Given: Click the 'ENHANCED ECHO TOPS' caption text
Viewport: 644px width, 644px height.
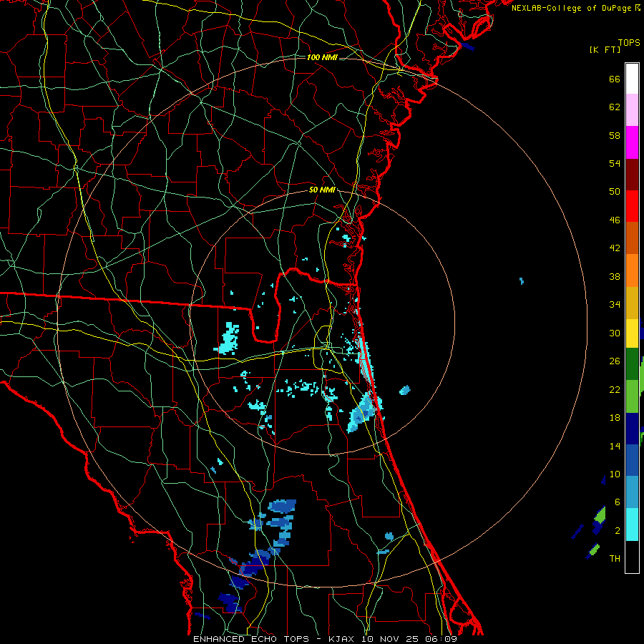Looking at the screenshot, I should point(251,639).
